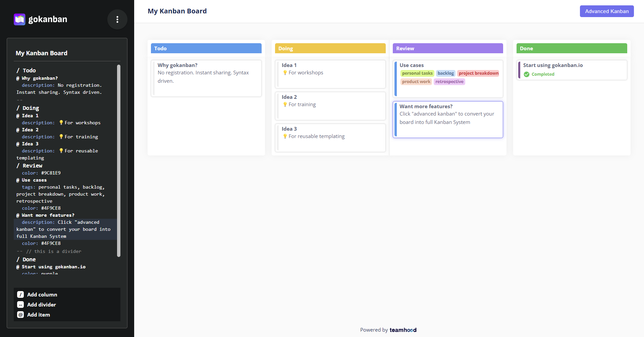644x337 pixels.
Task: Click 'For workshops' description in editor
Action: (83, 123)
